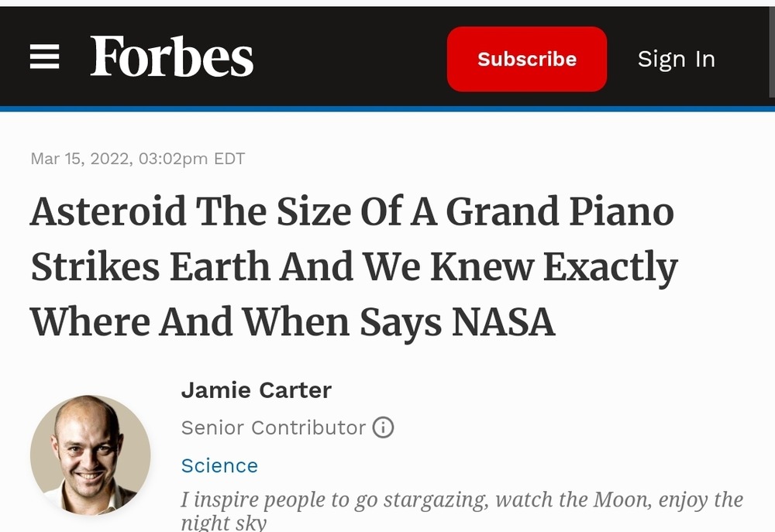
Task: Click Strikes Earth in the headline
Action: [x=150, y=268]
